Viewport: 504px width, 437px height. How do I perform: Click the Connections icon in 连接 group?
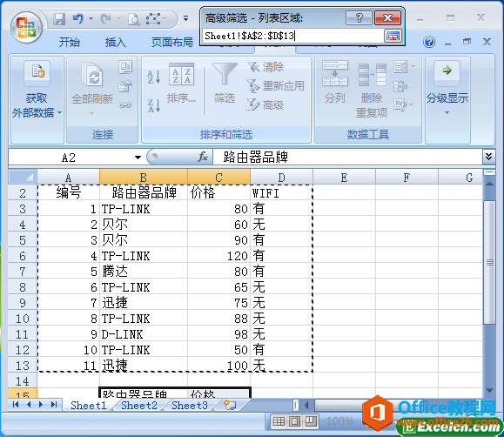(125, 67)
